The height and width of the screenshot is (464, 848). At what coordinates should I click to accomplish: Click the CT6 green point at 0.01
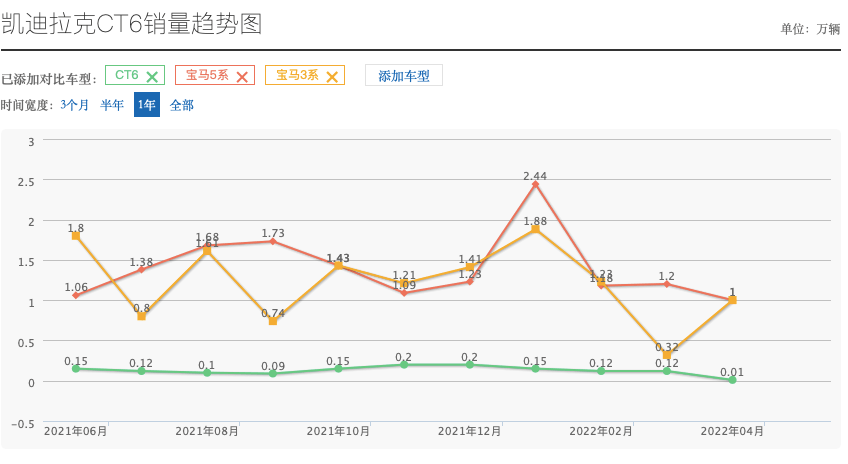(732, 380)
